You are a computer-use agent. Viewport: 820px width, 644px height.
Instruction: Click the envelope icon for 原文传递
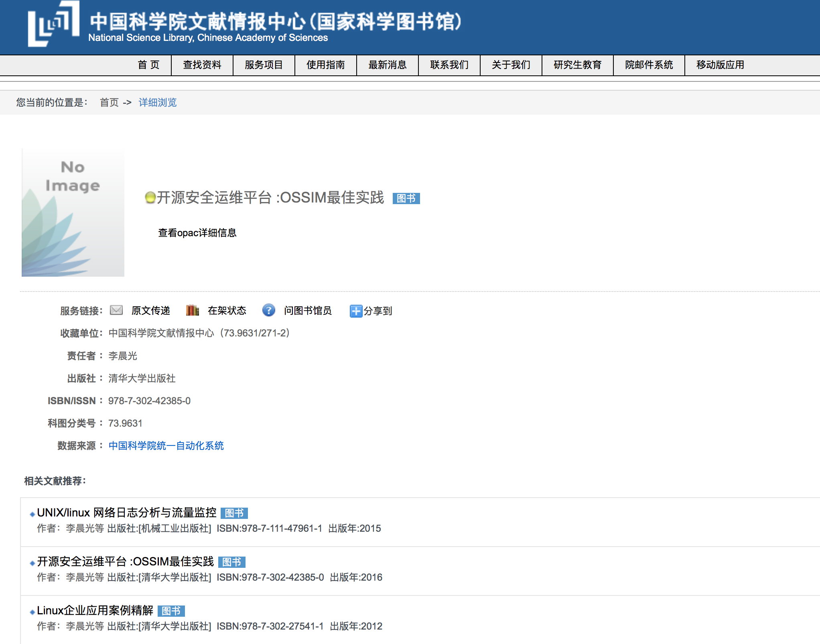coord(116,310)
